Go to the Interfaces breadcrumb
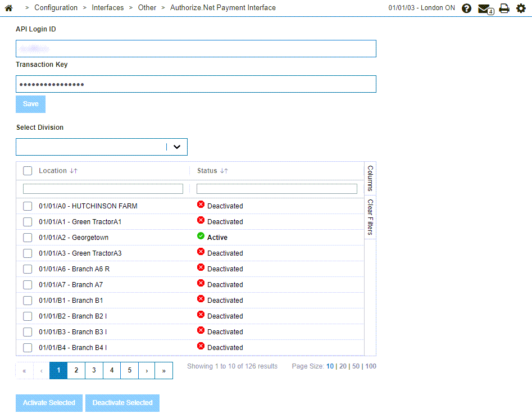This screenshot has height=418, width=532. coord(108,8)
